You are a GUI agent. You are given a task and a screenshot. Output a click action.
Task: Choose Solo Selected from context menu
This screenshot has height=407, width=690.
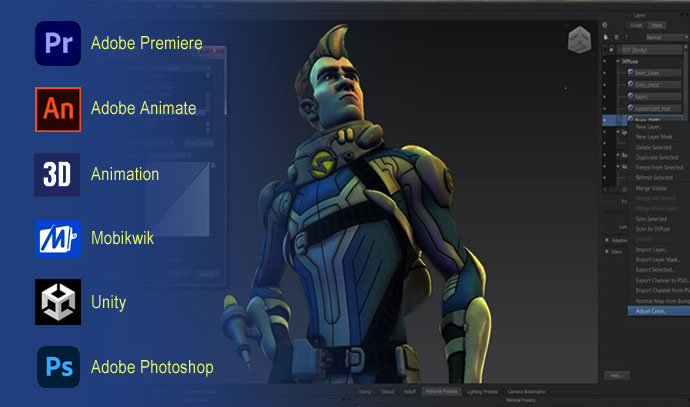[651, 219]
